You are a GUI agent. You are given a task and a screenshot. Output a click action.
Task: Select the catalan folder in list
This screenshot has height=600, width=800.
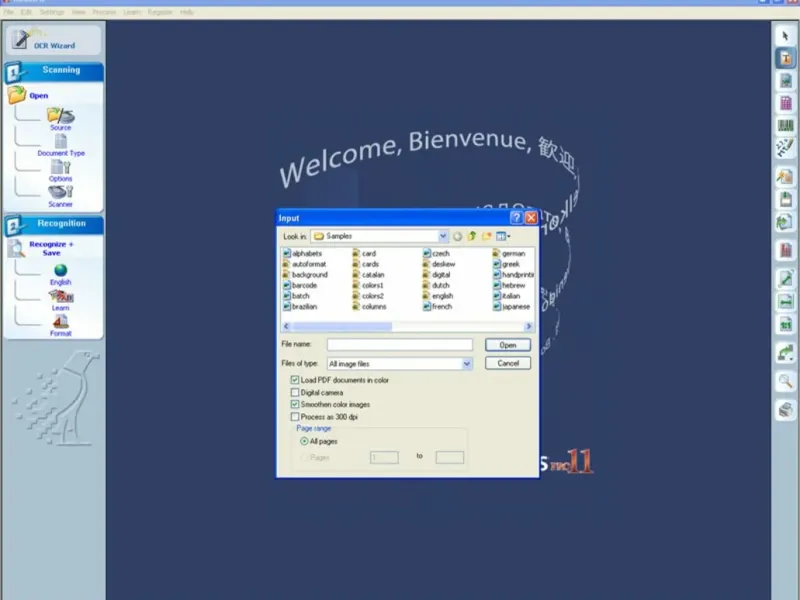368,274
